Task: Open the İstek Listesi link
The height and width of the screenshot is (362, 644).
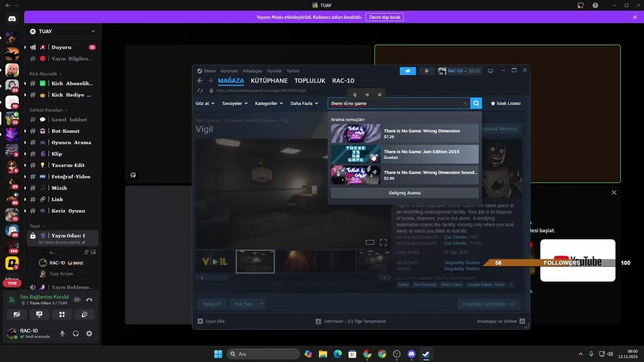Action: 506,103
